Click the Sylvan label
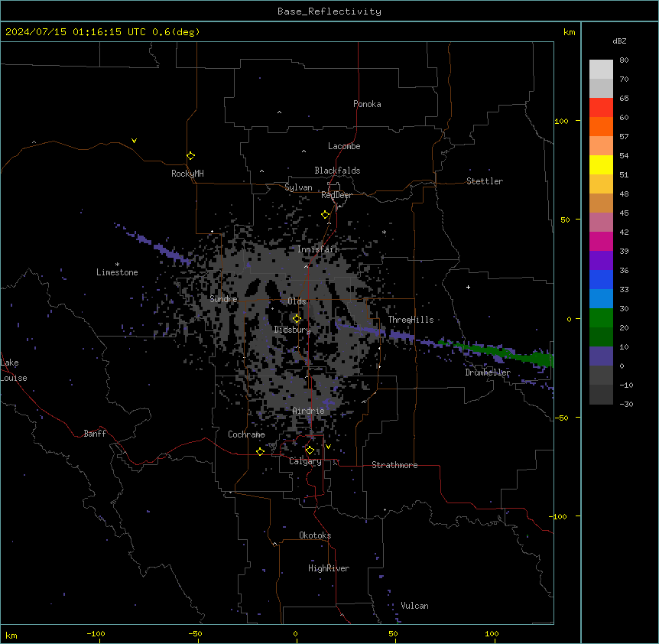Screen dimensions: 659x644 click(298, 187)
